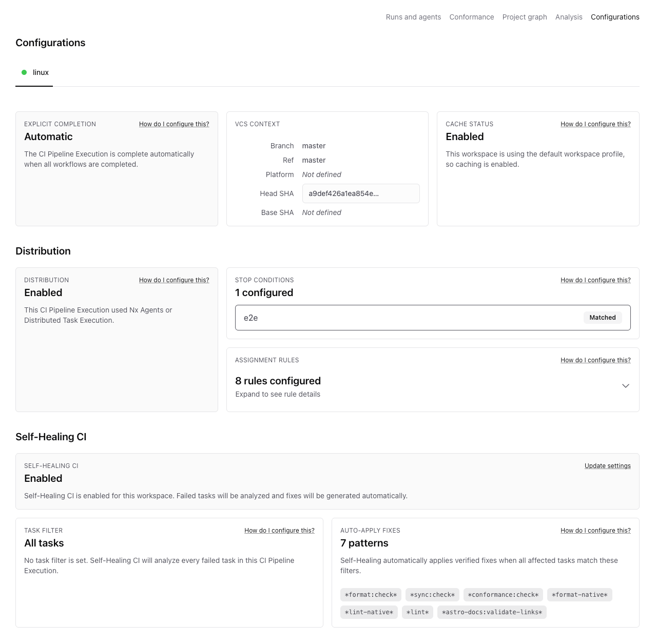Open the Assignment Rules help link
This screenshot has height=644, width=656.
(x=595, y=360)
